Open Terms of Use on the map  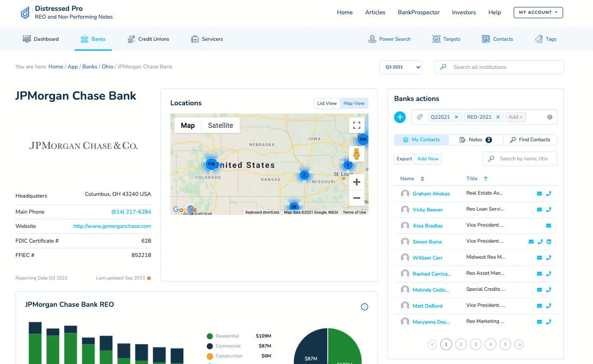pos(354,212)
